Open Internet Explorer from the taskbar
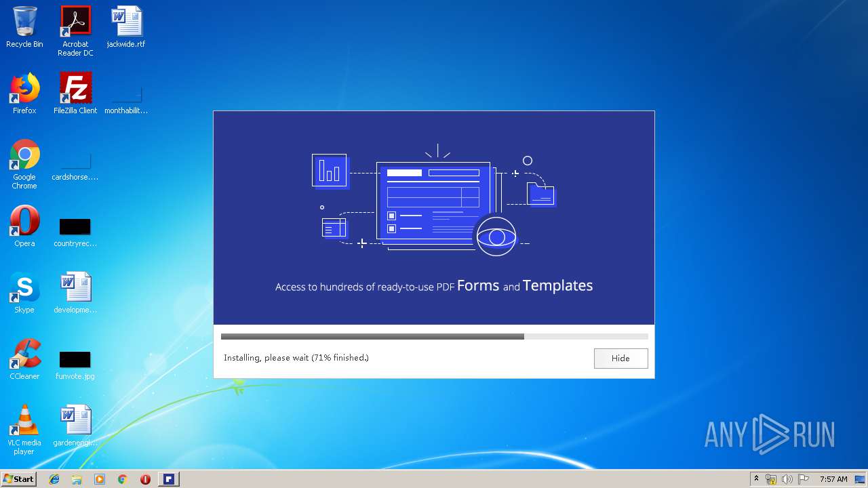This screenshot has height=488, width=868. click(x=54, y=479)
